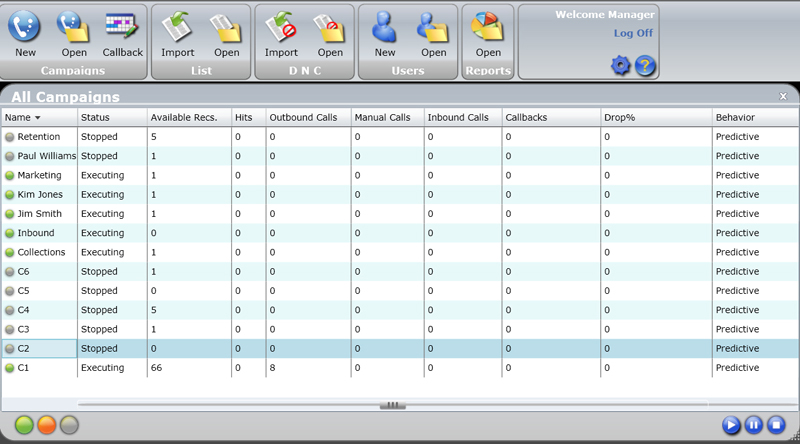Sort by the Name column arrow
Image resolution: width=800 pixels, height=444 pixels.
(38, 118)
